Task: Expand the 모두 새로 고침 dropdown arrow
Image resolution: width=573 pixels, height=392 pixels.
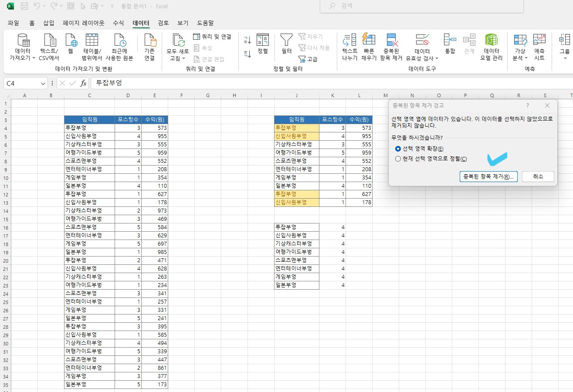Action: click(184, 58)
